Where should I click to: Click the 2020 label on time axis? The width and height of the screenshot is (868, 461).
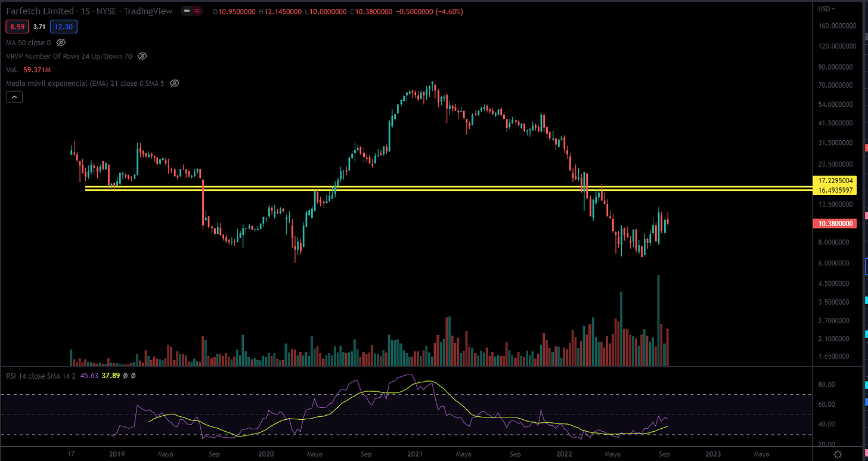pos(265,454)
